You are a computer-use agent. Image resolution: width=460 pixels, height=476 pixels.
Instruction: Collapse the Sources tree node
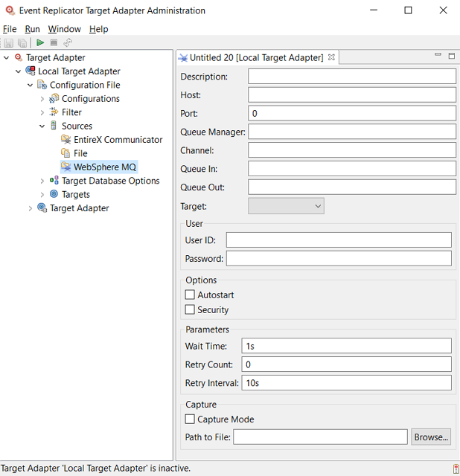pos(42,126)
